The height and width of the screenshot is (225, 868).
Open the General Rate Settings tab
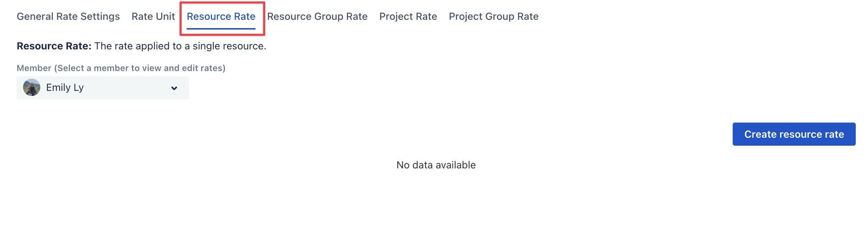(x=68, y=17)
